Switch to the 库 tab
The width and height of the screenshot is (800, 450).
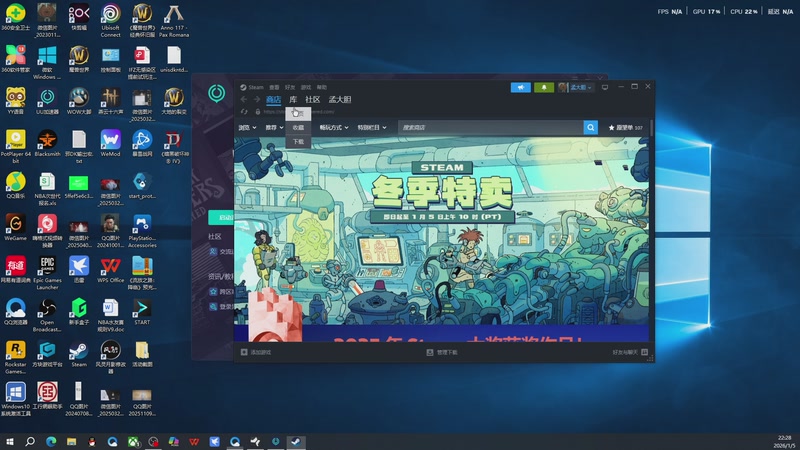(x=293, y=99)
